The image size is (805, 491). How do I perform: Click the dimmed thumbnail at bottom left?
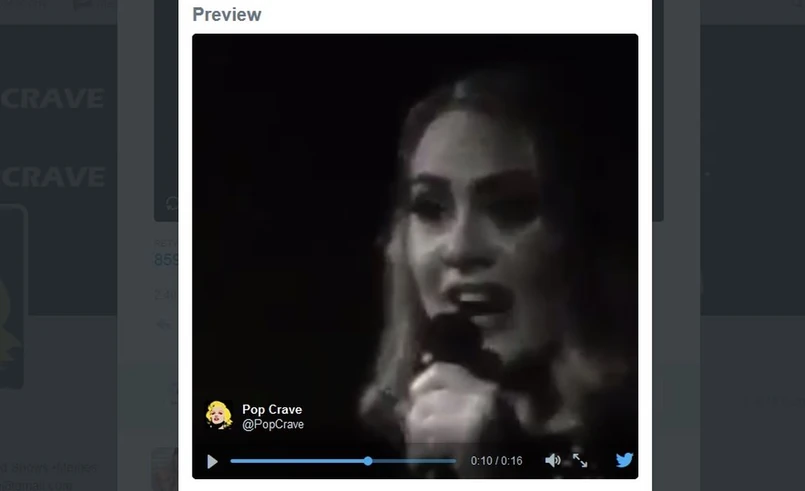click(x=164, y=468)
